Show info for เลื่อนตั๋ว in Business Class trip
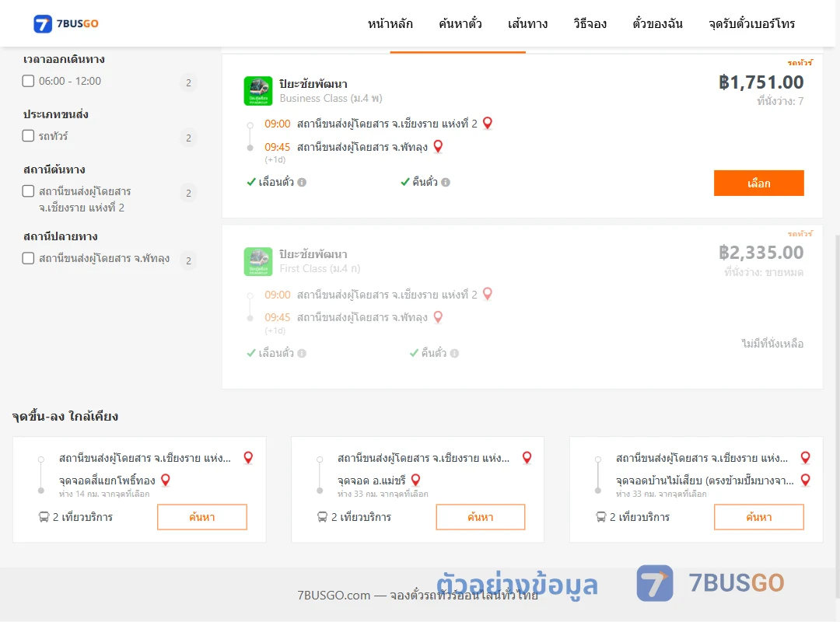This screenshot has width=840, height=622. 302,182
